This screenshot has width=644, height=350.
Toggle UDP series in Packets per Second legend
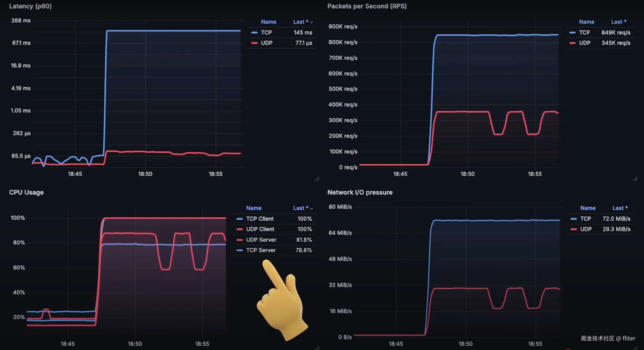point(585,43)
